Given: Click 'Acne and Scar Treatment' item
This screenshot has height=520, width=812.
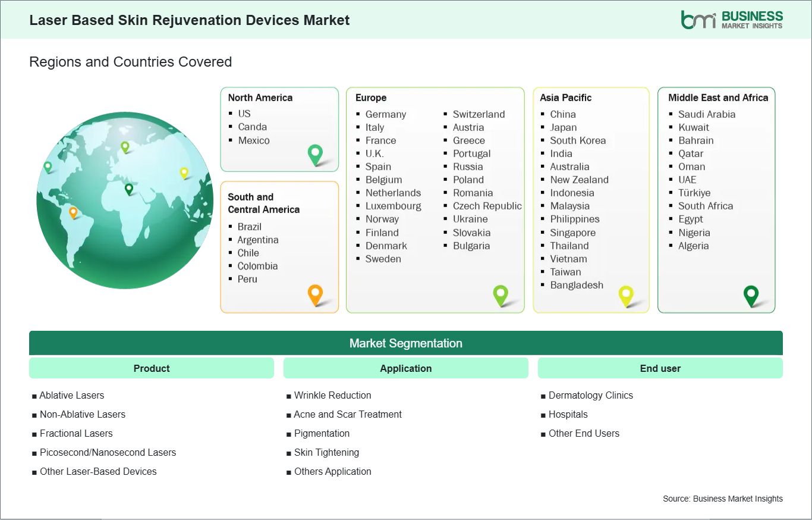Looking at the screenshot, I should click(348, 414).
